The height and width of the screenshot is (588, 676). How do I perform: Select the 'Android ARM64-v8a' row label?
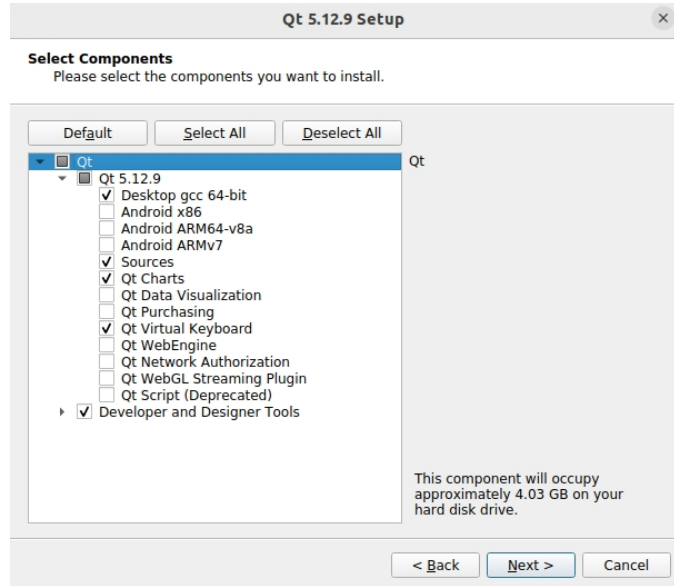pos(187,228)
